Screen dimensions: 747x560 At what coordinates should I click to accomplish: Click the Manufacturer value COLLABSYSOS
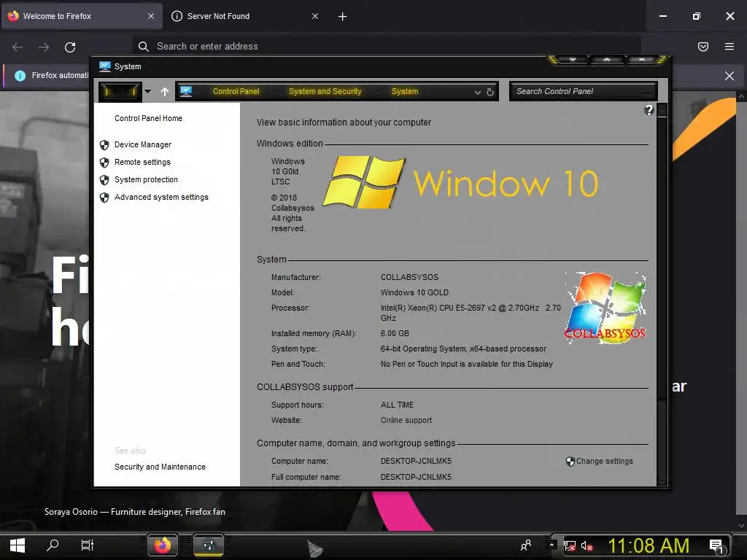pos(409,277)
